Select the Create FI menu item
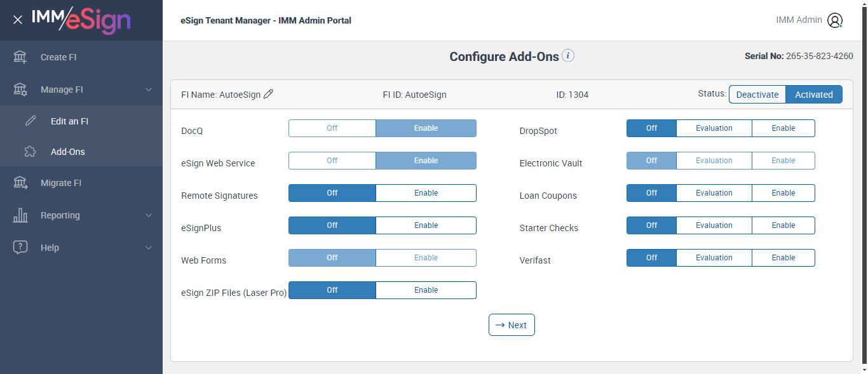 pyautogui.click(x=58, y=57)
